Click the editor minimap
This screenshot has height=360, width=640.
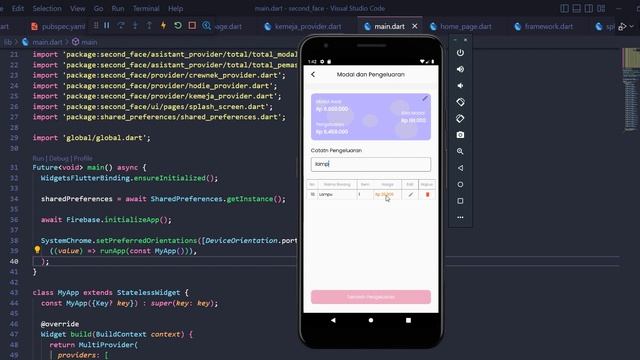click(631, 90)
